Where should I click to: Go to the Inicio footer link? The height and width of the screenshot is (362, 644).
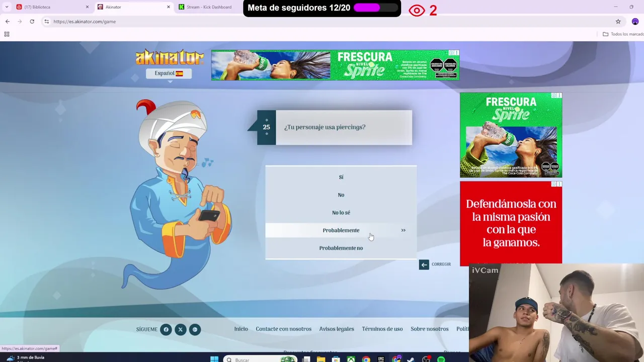[241, 329]
